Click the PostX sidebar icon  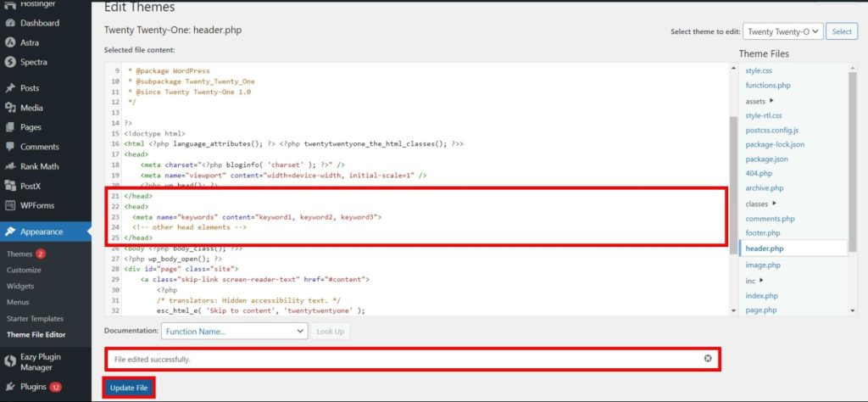click(x=9, y=186)
